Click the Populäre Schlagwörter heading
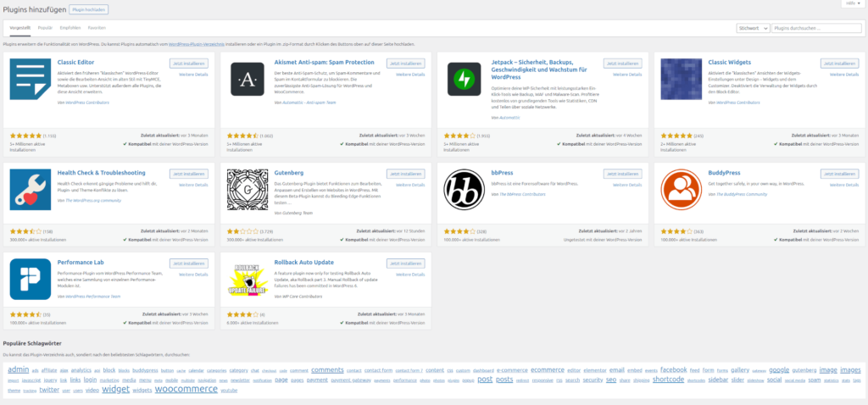This screenshot has height=405, width=868. pyautogui.click(x=32, y=344)
